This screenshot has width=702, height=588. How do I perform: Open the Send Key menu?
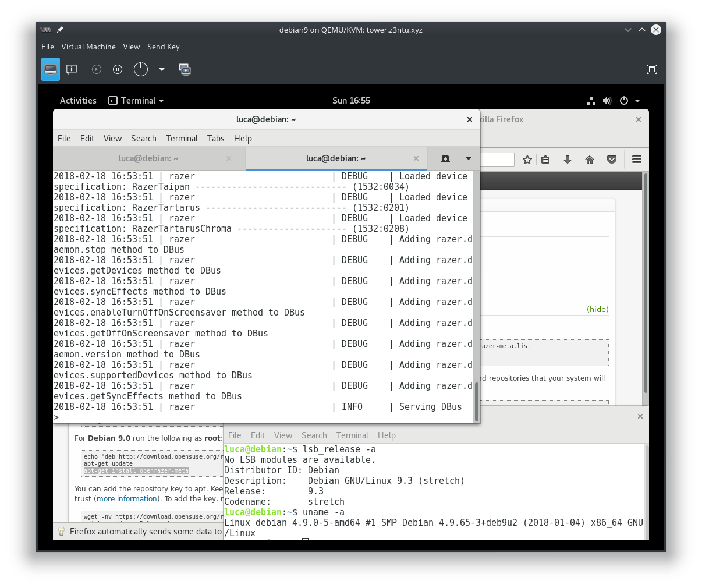coord(164,47)
